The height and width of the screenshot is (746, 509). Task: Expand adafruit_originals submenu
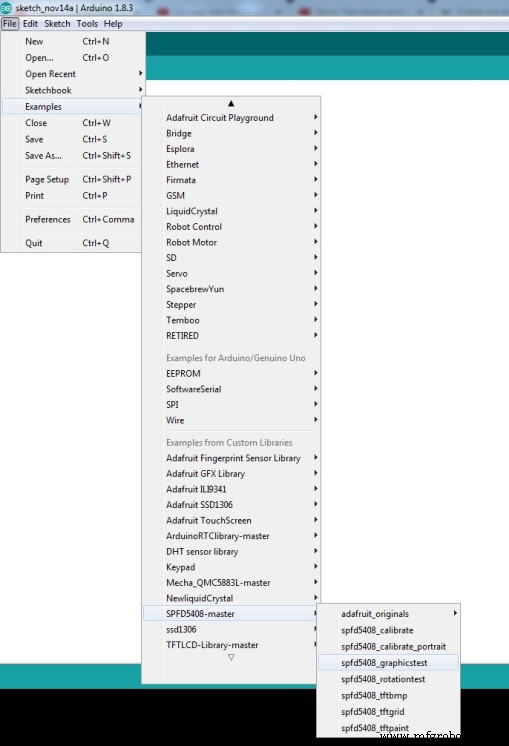(388, 614)
